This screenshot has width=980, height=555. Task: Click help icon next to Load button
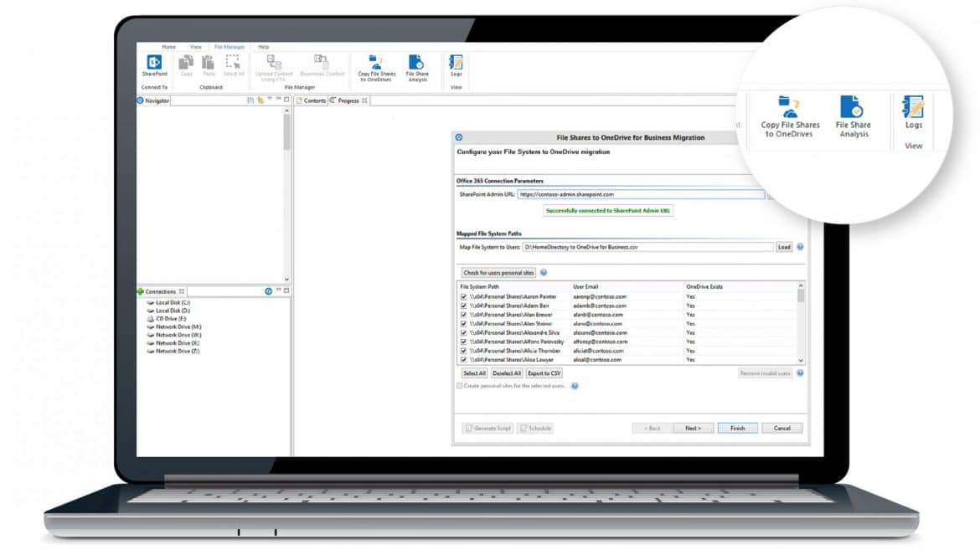point(800,247)
